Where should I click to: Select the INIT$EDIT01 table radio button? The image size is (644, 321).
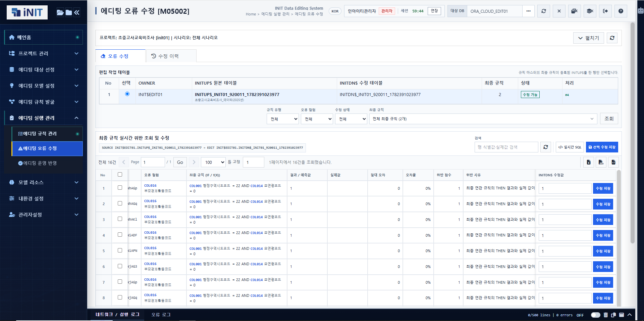pos(127,94)
